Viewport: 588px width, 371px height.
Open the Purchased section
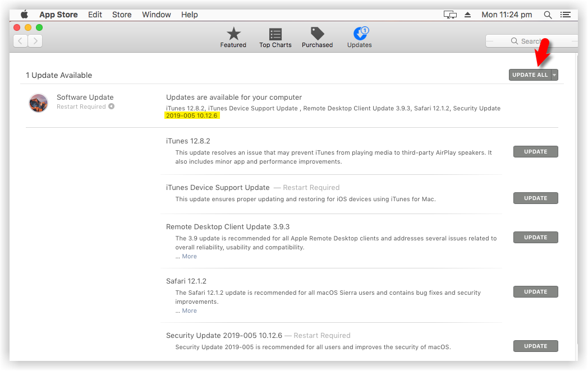coord(317,38)
